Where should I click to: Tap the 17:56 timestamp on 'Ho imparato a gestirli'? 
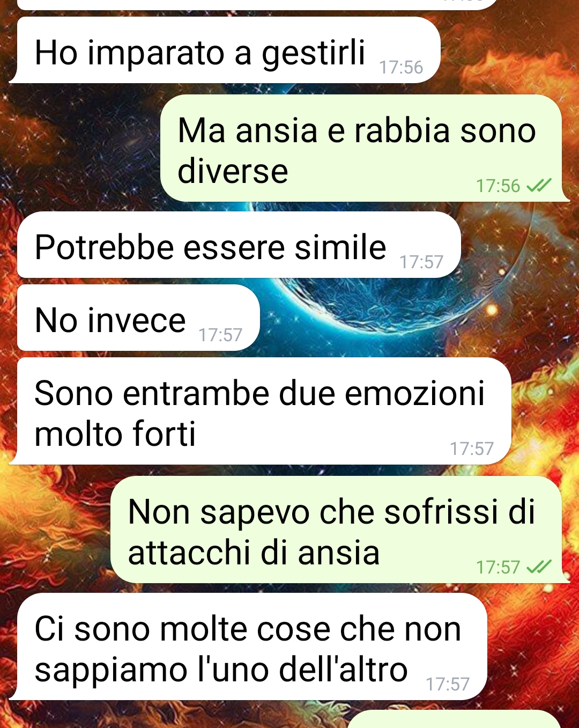click(401, 68)
